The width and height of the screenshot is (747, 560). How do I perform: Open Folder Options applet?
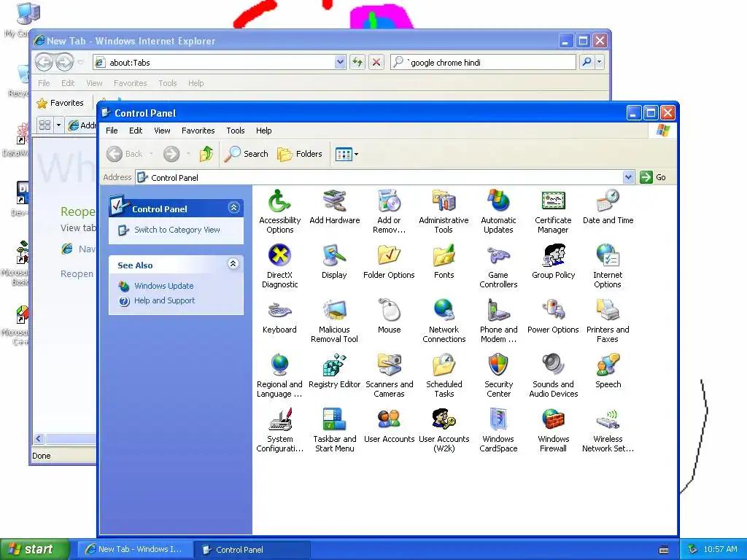click(390, 262)
